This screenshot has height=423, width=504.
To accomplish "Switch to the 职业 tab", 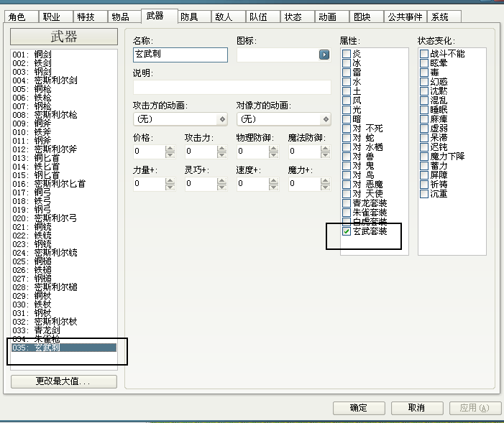I will (55, 17).
